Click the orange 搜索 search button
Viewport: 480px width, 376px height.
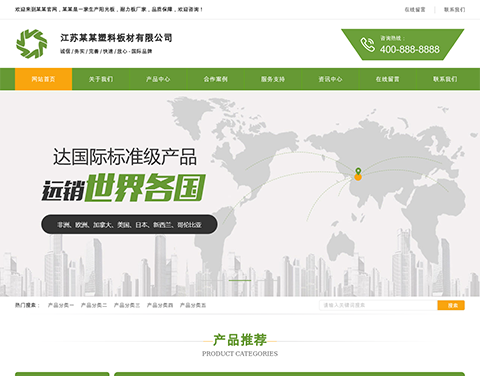[451, 305]
